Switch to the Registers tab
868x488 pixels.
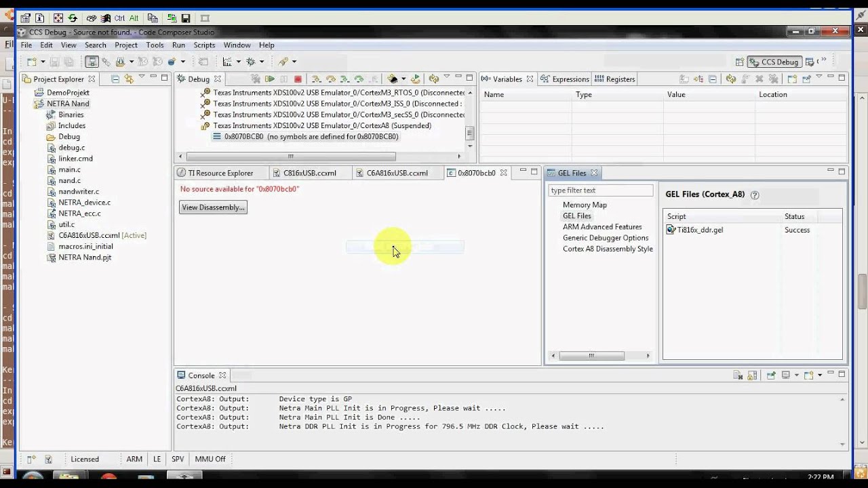(x=615, y=79)
